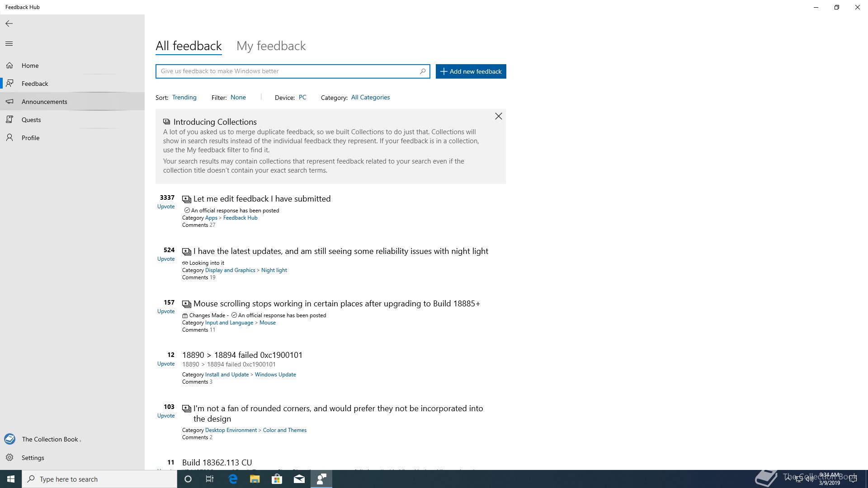
Task: Open Cortana circle icon on taskbar
Action: (x=188, y=479)
